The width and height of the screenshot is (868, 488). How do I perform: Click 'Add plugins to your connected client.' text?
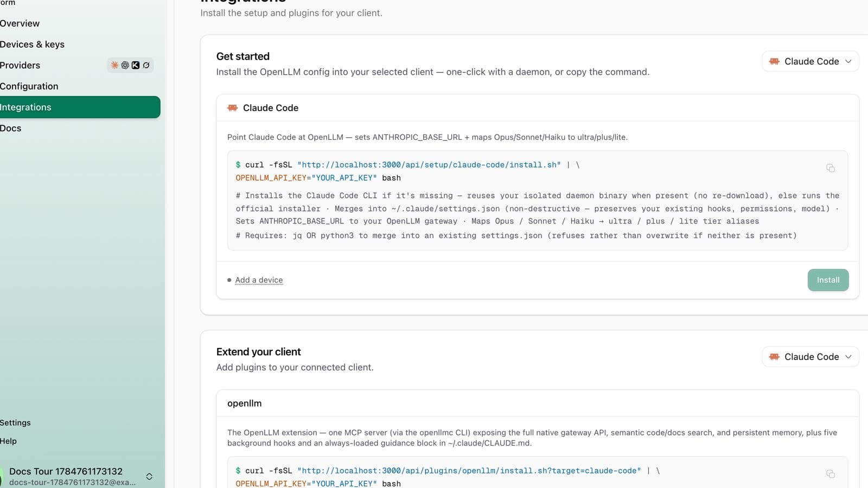[x=295, y=368]
